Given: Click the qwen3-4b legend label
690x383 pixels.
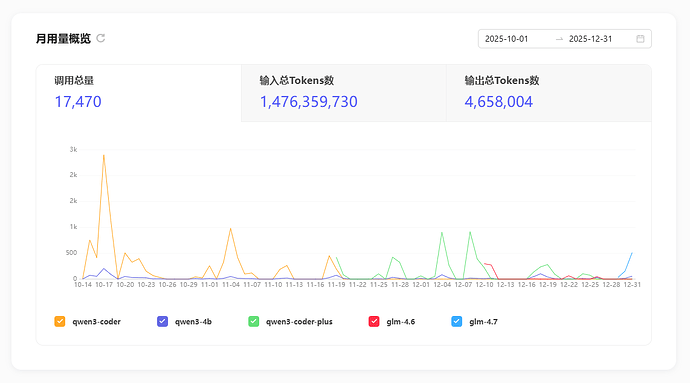Looking at the screenshot, I should (193, 322).
